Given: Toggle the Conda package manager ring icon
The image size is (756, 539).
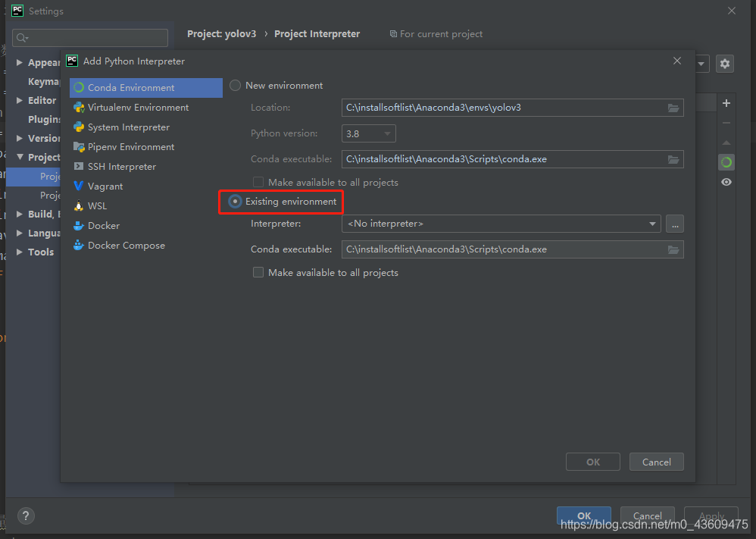Looking at the screenshot, I should [x=726, y=163].
